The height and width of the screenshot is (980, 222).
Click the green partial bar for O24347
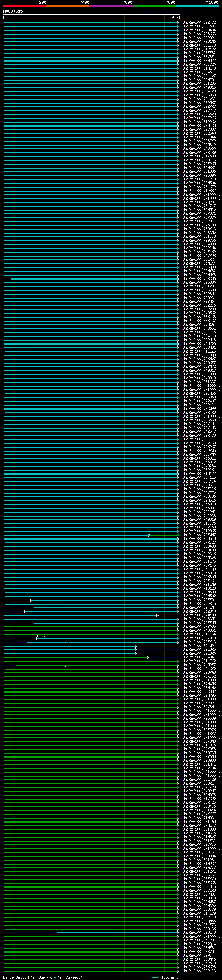point(76,657)
